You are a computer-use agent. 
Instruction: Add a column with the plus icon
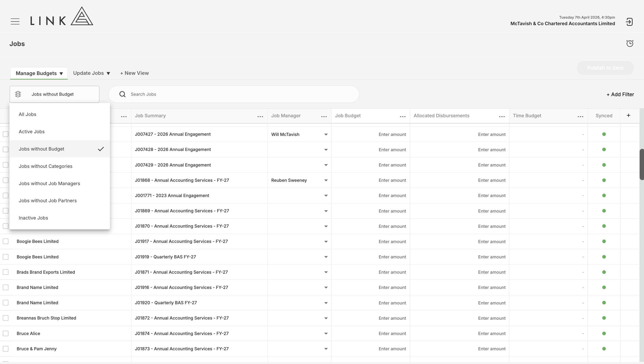pos(629,115)
